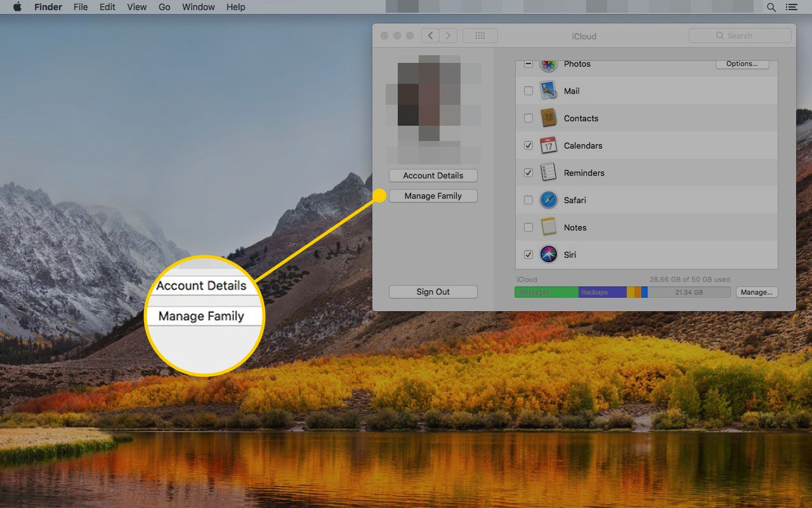Image resolution: width=812 pixels, height=508 pixels.
Task: Click the Mail stamp icon
Action: point(548,91)
